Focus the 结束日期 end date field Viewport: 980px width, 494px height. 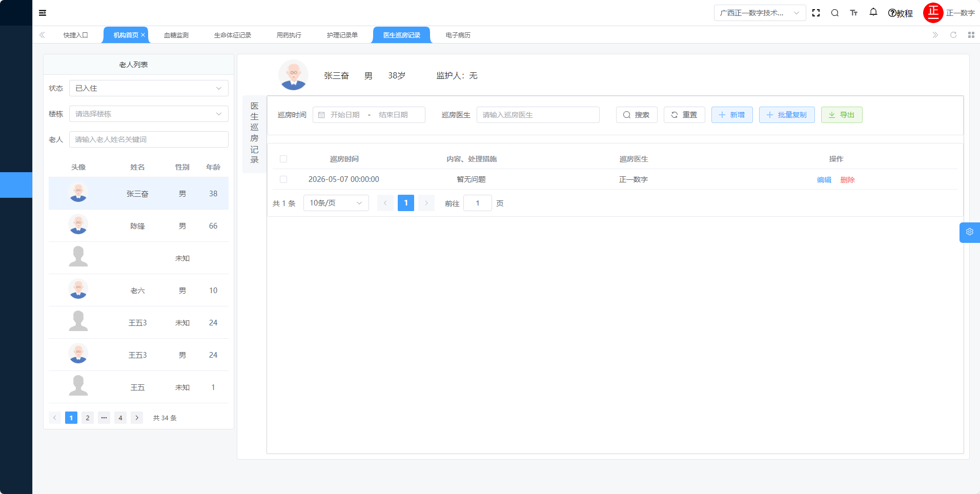tap(393, 115)
